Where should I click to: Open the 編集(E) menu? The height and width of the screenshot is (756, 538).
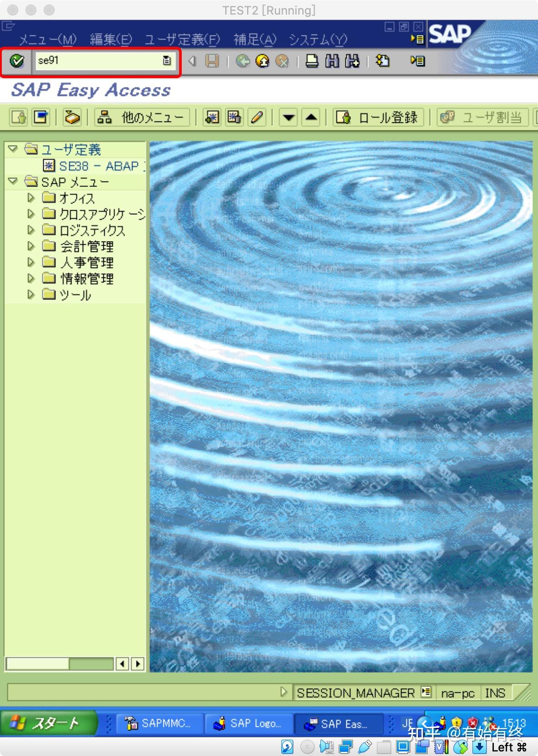(x=111, y=40)
